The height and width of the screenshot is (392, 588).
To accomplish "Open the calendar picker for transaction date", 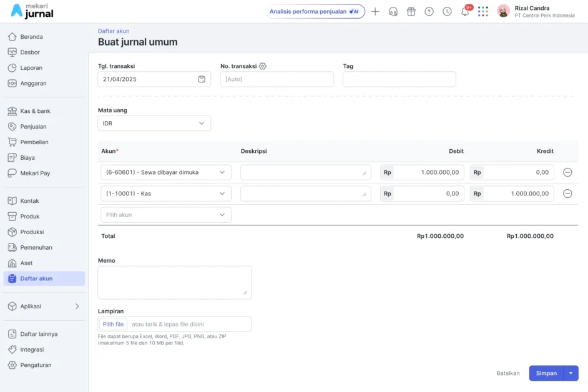I will pyautogui.click(x=202, y=79).
